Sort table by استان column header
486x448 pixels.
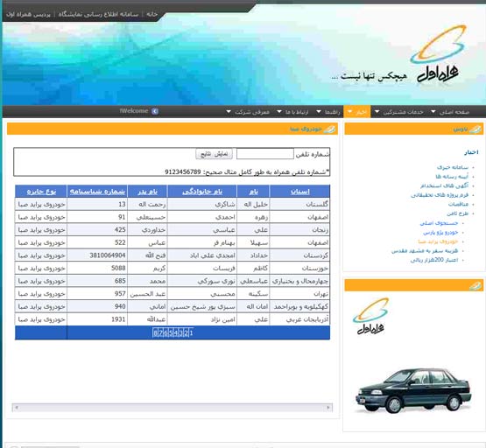pyautogui.click(x=300, y=192)
